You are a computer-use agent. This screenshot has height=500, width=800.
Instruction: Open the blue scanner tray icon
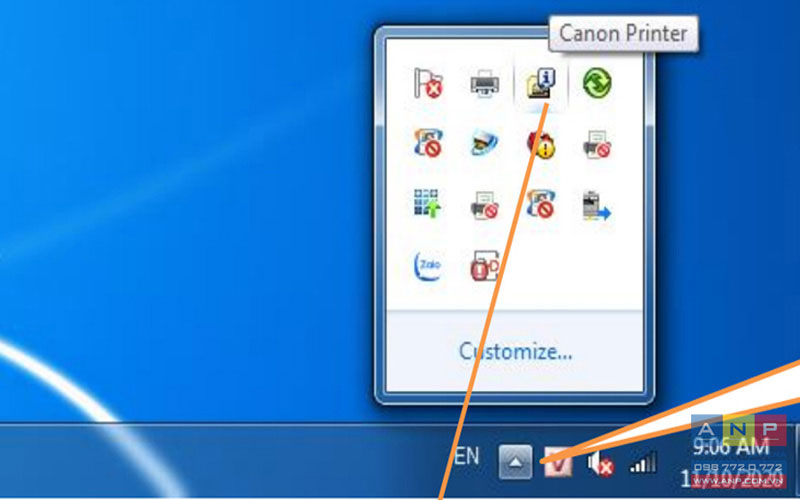484,144
